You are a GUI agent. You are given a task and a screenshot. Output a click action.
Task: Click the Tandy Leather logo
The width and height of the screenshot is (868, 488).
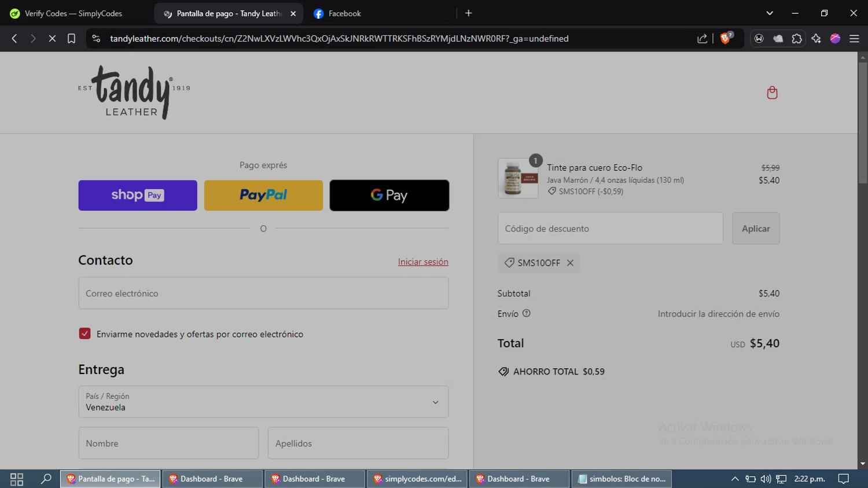(x=134, y=93)
